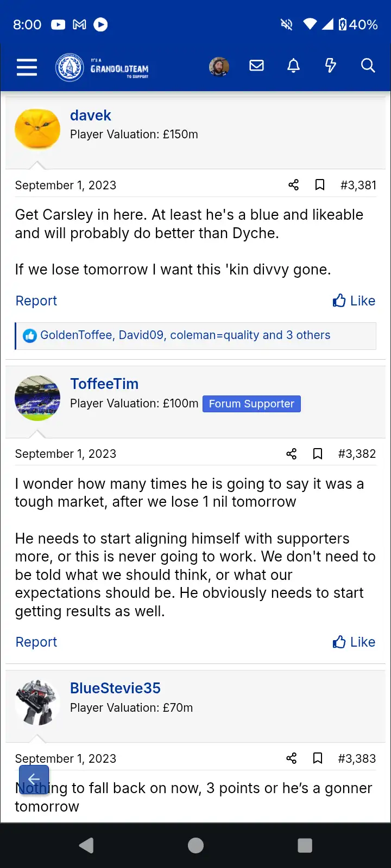
Task: Open the private messages envelope icon
Action: (256, 66)
